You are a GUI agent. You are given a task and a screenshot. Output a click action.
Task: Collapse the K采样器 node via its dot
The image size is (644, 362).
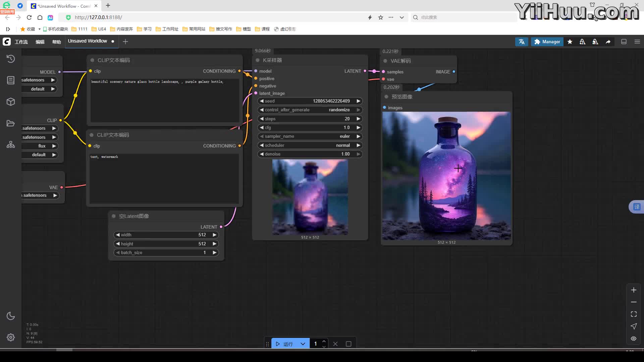click(258, 60)
